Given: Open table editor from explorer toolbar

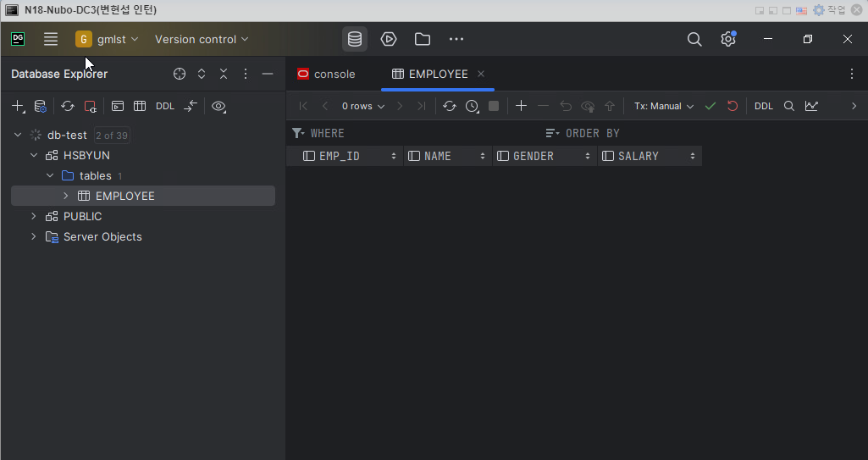Looking at the screenshot, I should pos(140,106).
